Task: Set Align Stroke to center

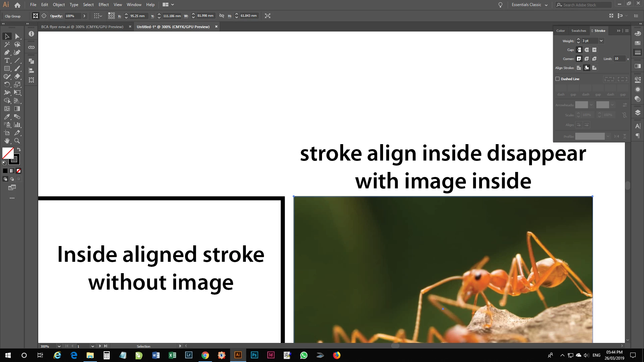Action: pyautogui.click(x=579, y=68)
